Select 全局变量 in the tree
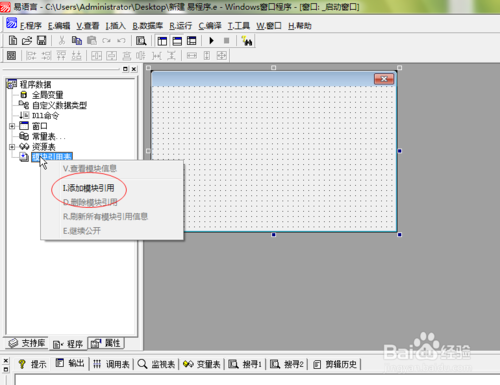Screen dimensions: 500x385 pyautogui.click(x=47, y=95)
